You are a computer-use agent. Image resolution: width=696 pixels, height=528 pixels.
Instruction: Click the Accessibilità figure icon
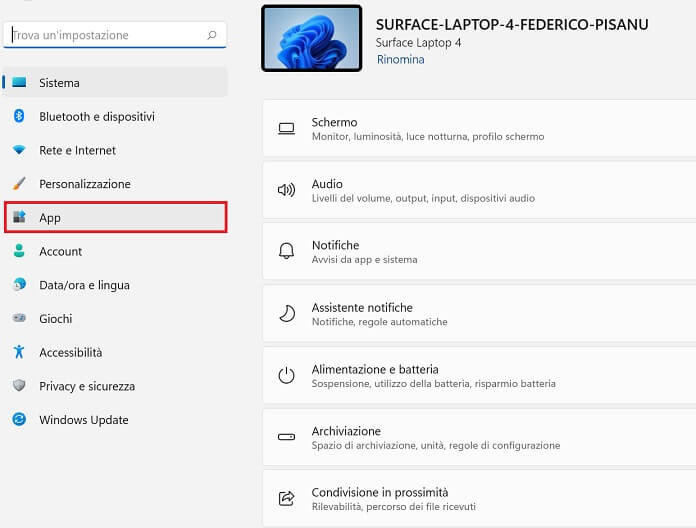(x=19, y=351)
